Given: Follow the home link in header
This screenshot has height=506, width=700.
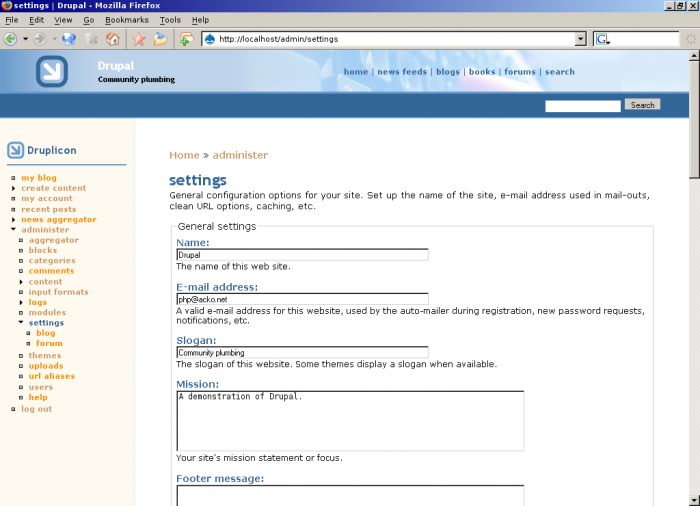Looking at the screenshot, I should point(356,72).
